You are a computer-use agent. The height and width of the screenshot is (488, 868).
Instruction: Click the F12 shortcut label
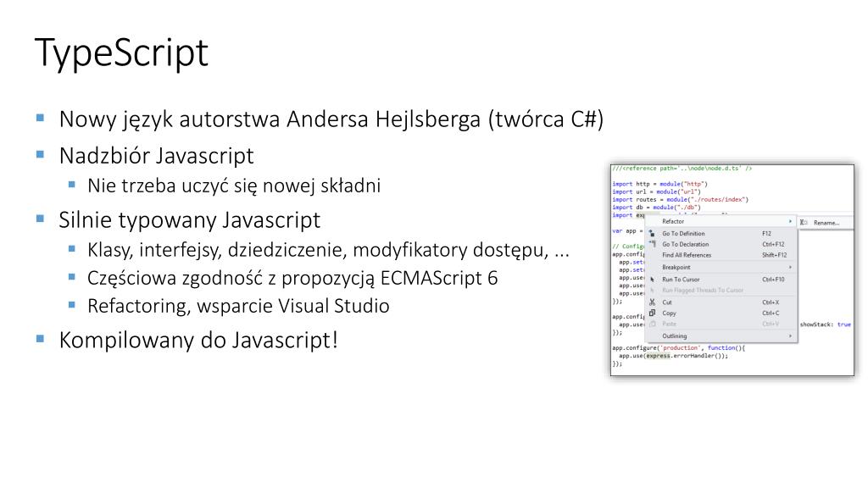pos(766,234)
